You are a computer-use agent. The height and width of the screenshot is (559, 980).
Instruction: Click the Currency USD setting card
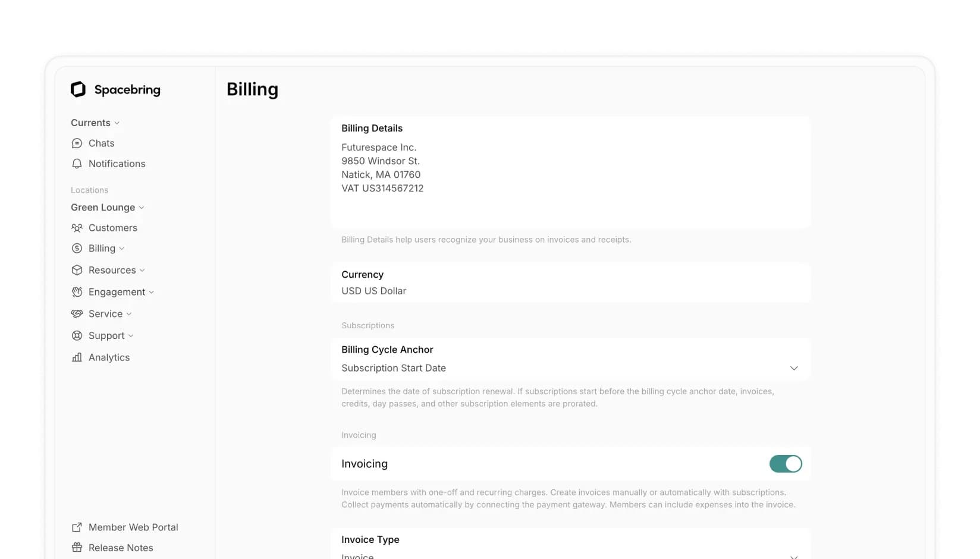pyautogui.click(x=570, y=282)
